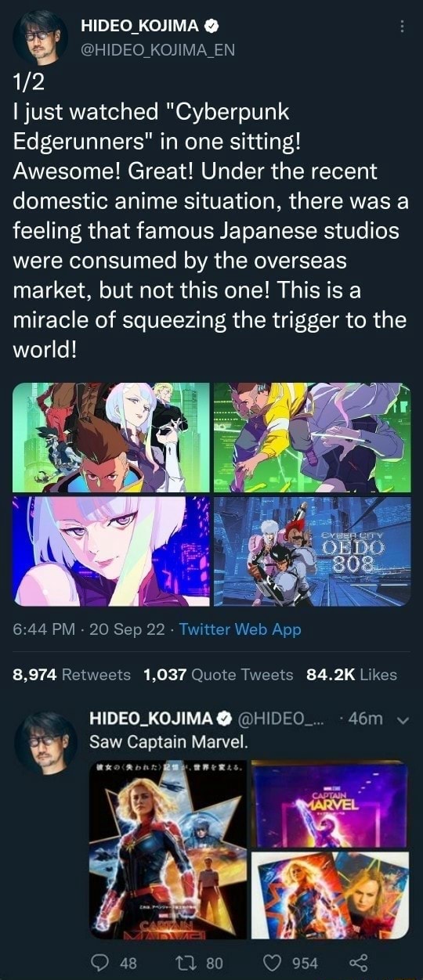View the 84.2K Likes list

[x=352, y=674]
